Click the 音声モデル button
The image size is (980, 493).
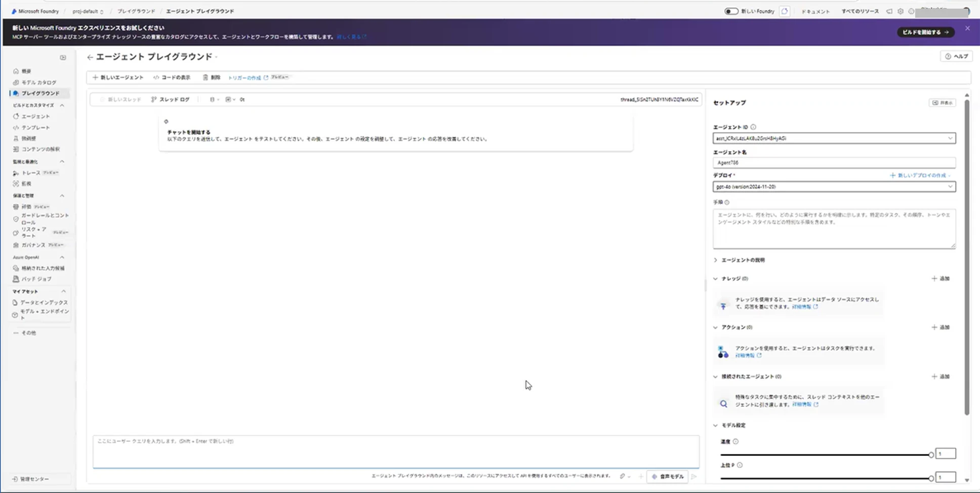coord(668,476)
